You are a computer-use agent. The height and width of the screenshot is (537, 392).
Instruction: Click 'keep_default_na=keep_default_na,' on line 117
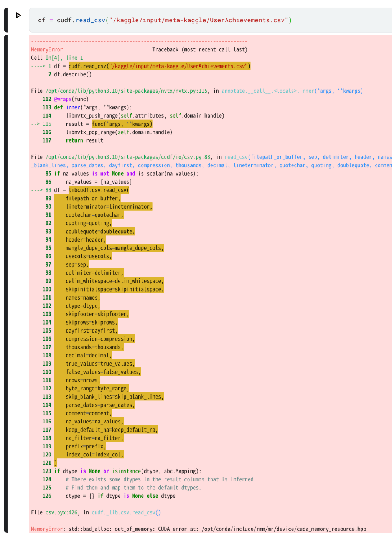click(x=112, y=430)
